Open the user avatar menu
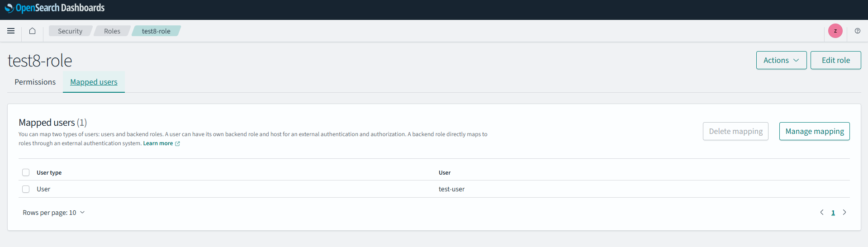The image size is (868, 247). click(x=835, y=31)
